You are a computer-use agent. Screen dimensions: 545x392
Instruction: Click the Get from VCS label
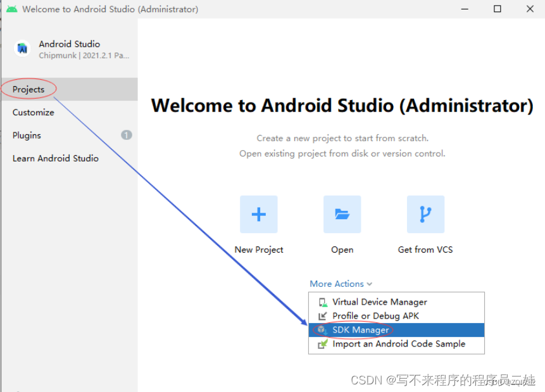point(425,250)
